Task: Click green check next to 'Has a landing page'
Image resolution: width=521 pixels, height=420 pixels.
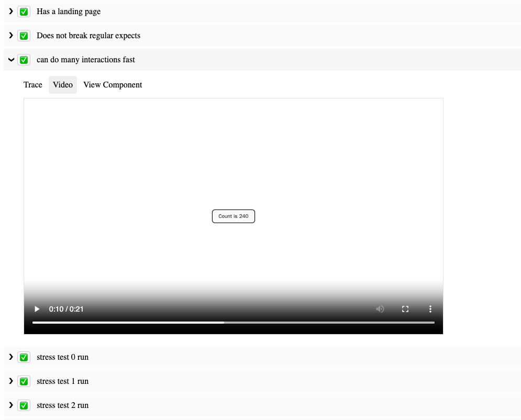Action: 24,12
